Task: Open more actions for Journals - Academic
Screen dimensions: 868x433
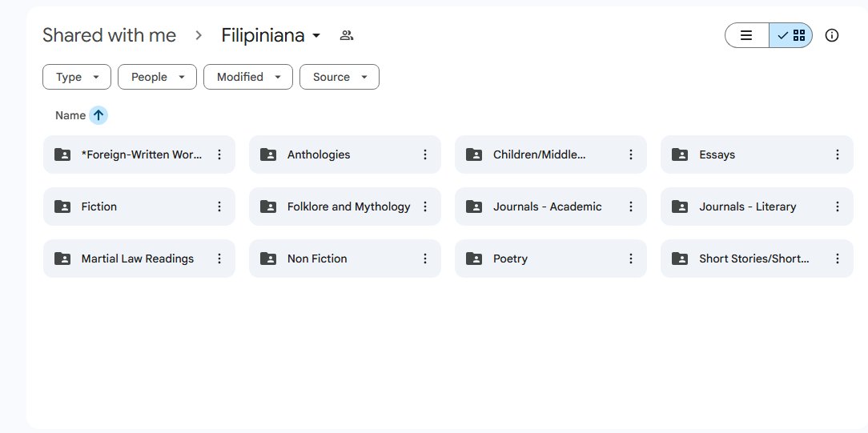Action: pos(630,206)
